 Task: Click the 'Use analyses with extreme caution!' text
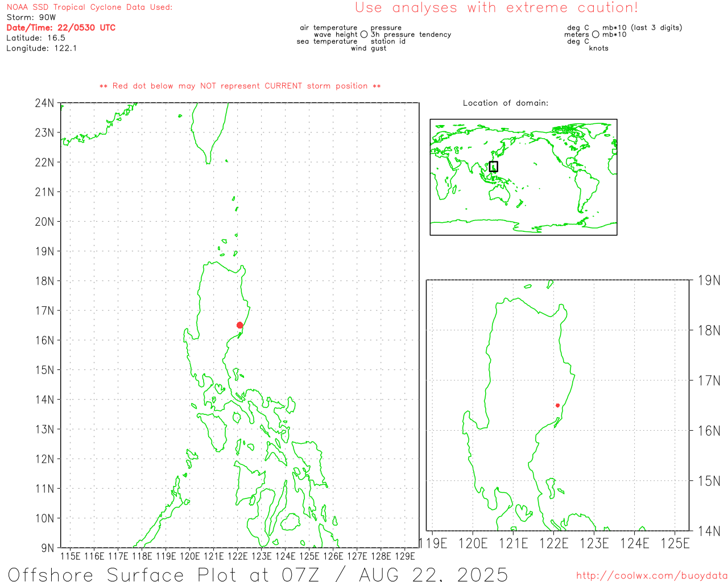[x=497, y=8]
